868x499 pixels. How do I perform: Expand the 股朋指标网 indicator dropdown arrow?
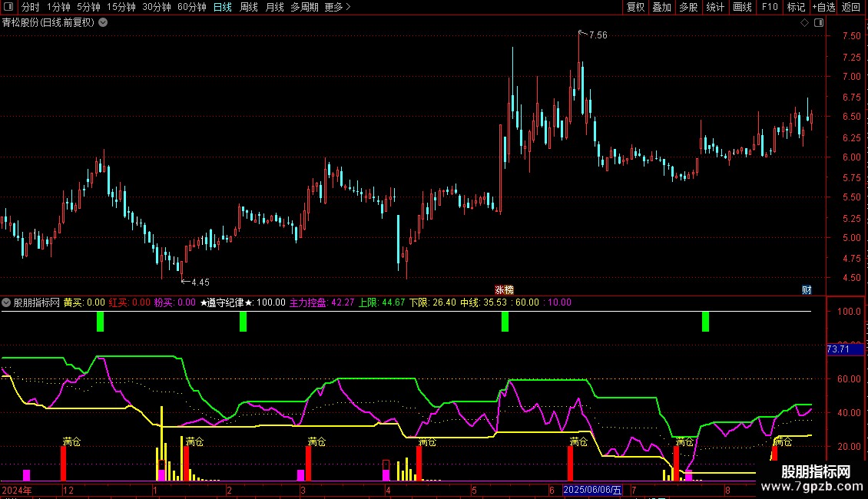click(x=7, y=302)
